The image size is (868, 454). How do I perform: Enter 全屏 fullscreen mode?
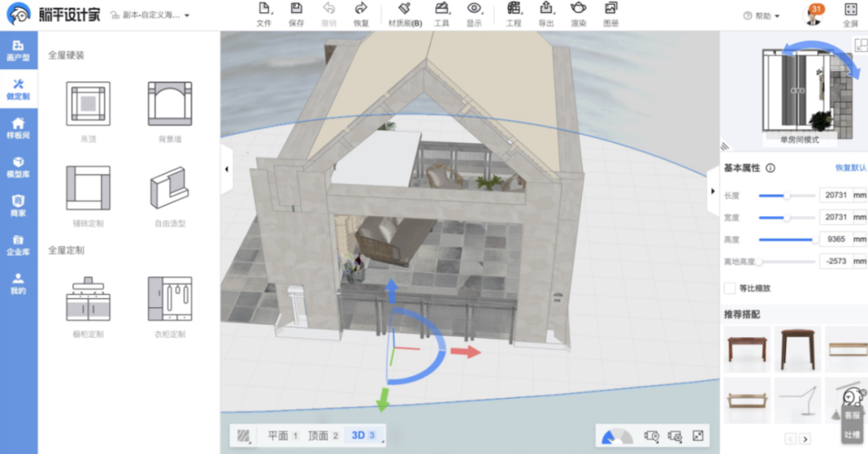click(850, 14)
